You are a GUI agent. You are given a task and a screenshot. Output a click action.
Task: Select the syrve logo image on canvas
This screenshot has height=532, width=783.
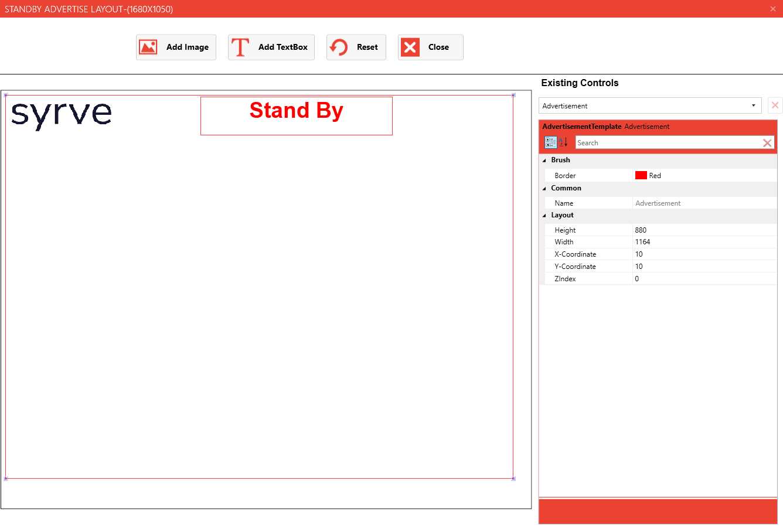point(62,115)
